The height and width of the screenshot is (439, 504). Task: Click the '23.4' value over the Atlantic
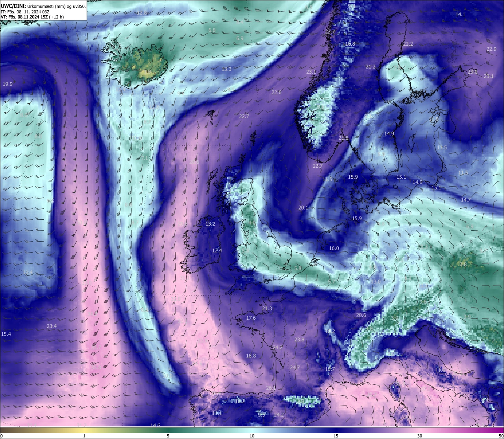pyautogui.click(x=52, y=326)
